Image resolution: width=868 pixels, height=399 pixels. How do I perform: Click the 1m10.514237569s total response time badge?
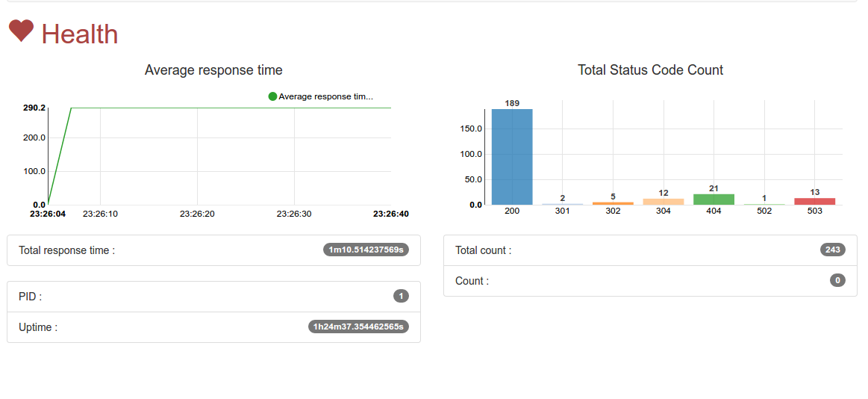coord(366,250)
